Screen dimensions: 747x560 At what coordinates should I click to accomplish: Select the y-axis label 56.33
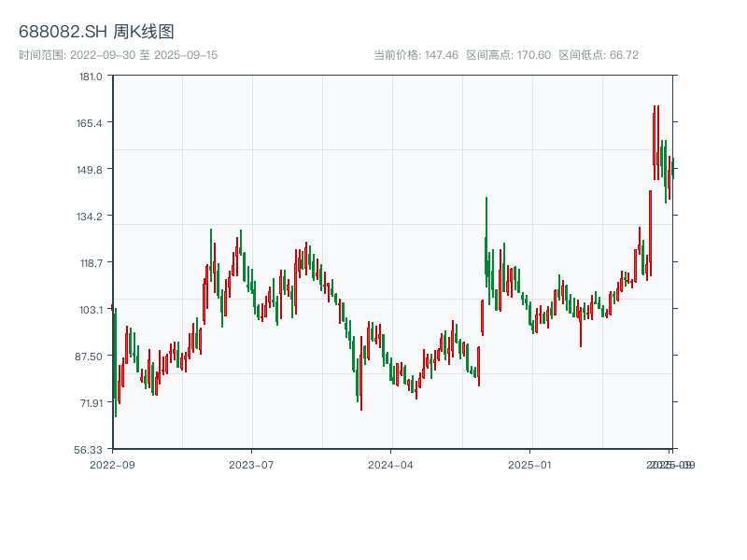pos(88,450)
